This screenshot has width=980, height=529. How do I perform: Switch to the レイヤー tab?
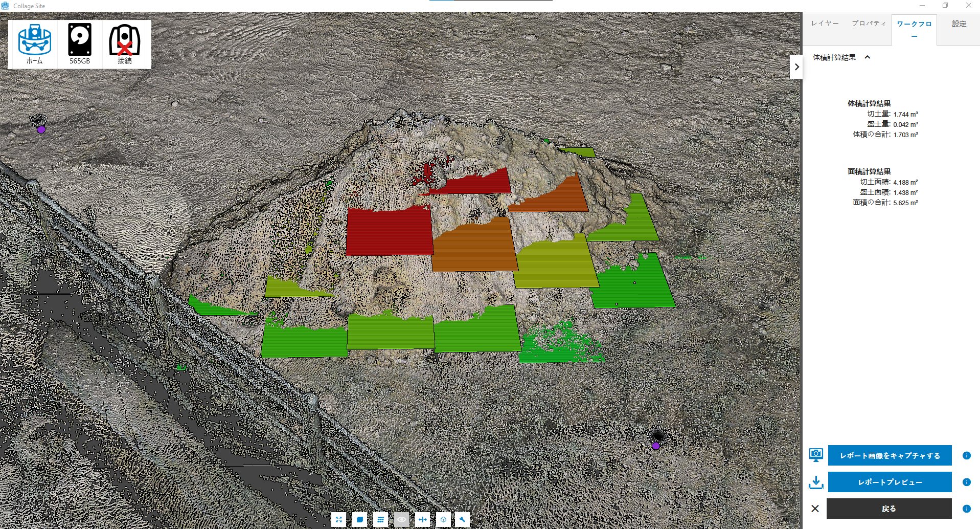pos(825,24)
